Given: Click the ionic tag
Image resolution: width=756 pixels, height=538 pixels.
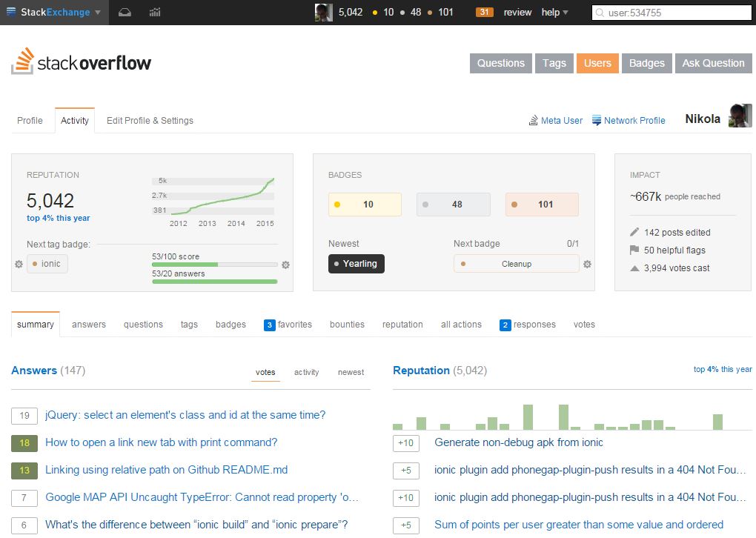Looking at the screenshot, I should click(x=47, y=264).
